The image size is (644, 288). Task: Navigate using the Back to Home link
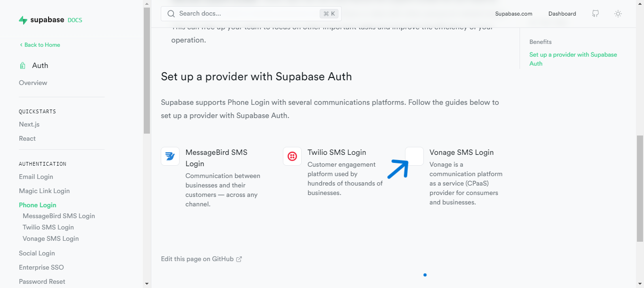tap(40, 44)
